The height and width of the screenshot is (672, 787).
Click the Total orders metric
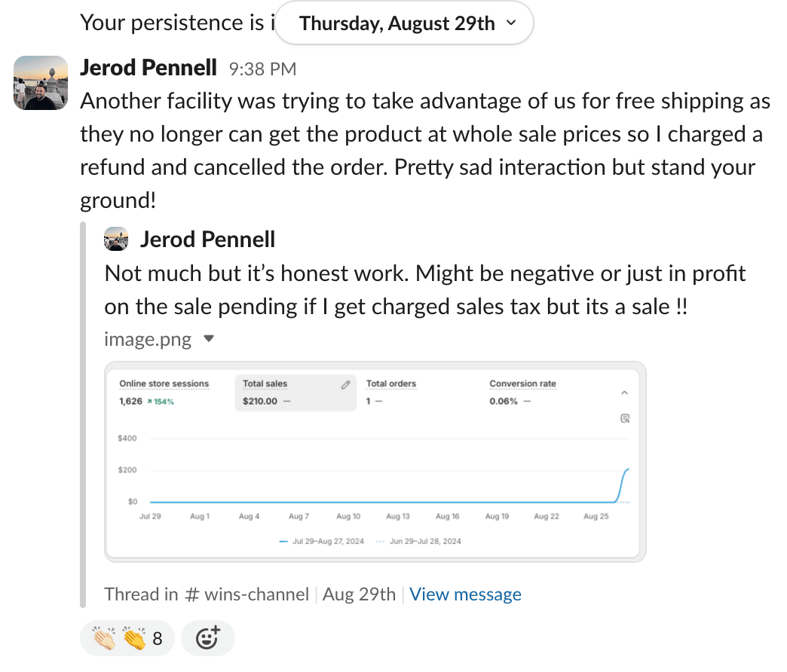click(390, 383)
